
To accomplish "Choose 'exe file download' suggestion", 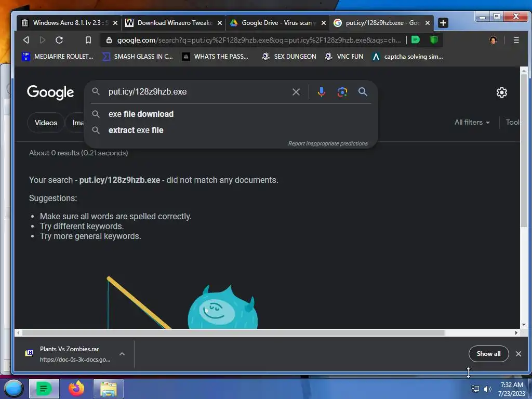I will pos(141,114).
